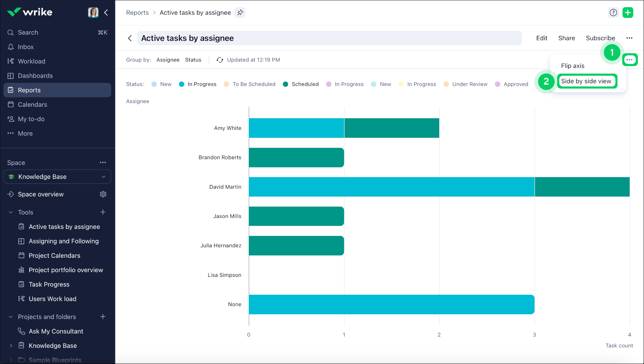Click David Martin's teal In Progress bar
The width and height of the screenshot is (644, 364).
coord(391,187)
